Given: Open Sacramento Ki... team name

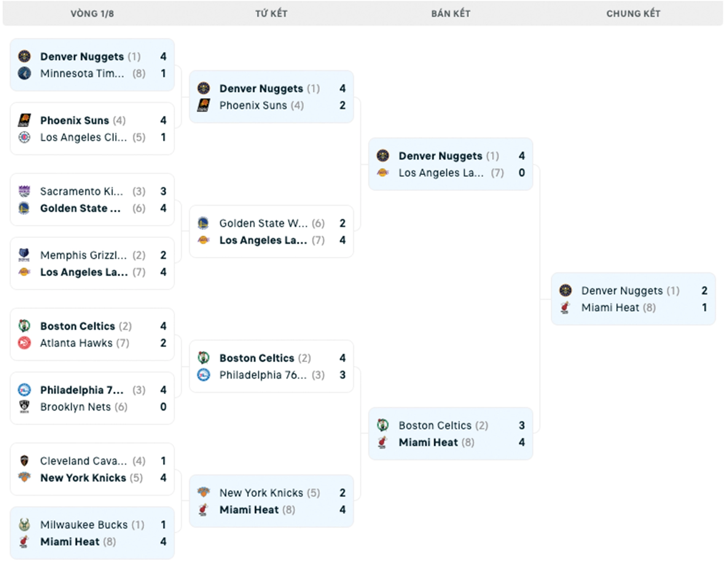Looking at the screenshot, I should [82, 192].
